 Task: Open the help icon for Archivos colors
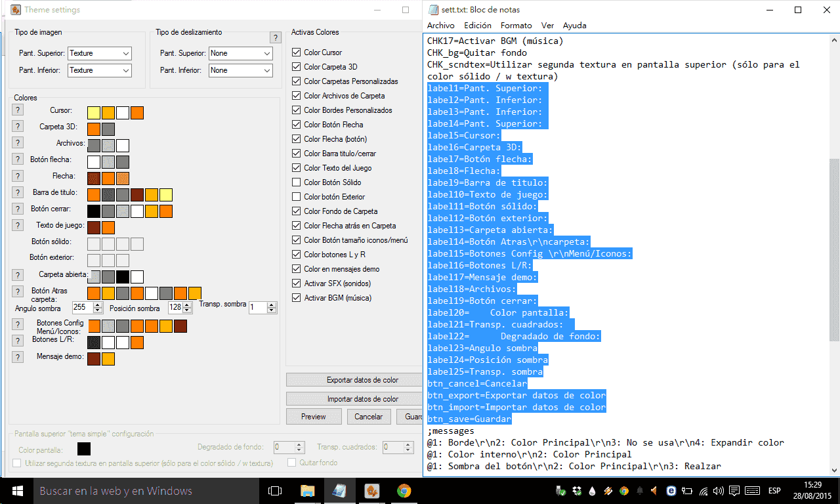(18, 142)
